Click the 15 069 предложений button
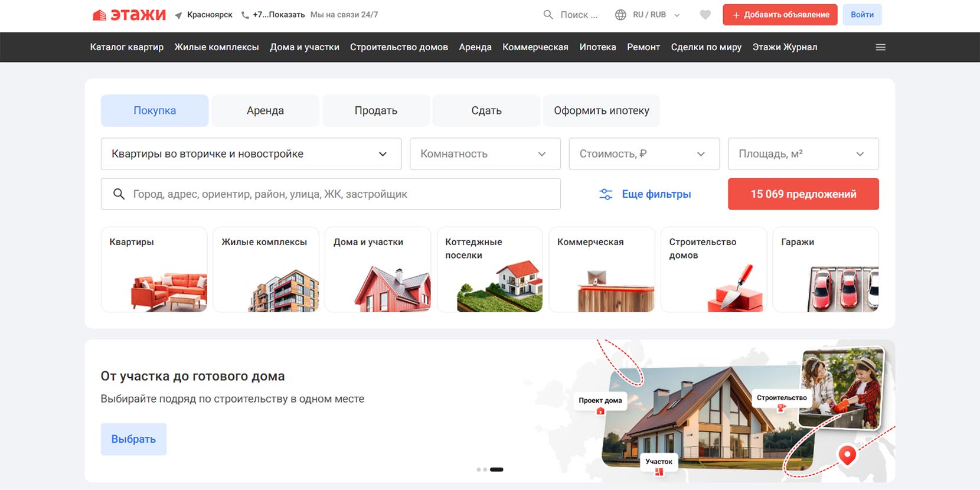The height and width of the screenshot is (490, 980). [x=803, y=194]
